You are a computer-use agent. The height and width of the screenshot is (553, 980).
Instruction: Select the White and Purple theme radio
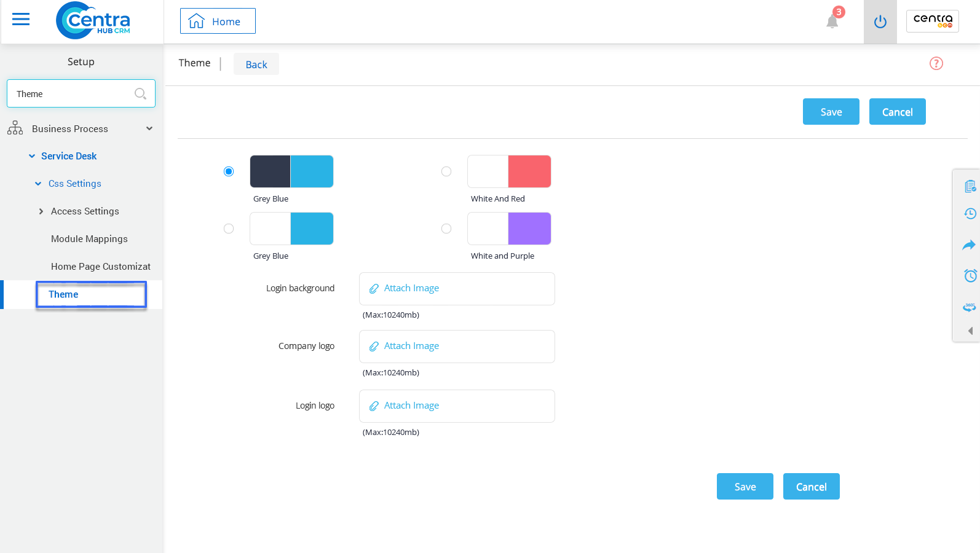point(446,229)
